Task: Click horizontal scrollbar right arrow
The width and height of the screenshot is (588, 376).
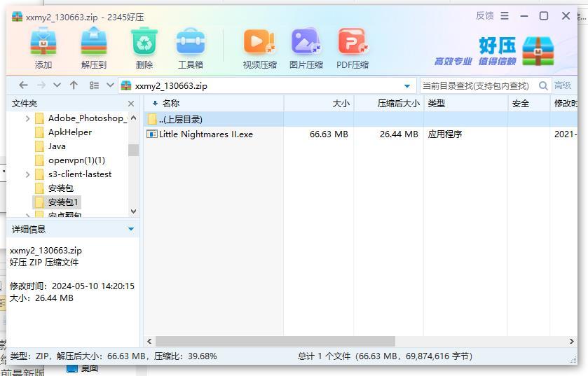Action: [x=571, y=341]
